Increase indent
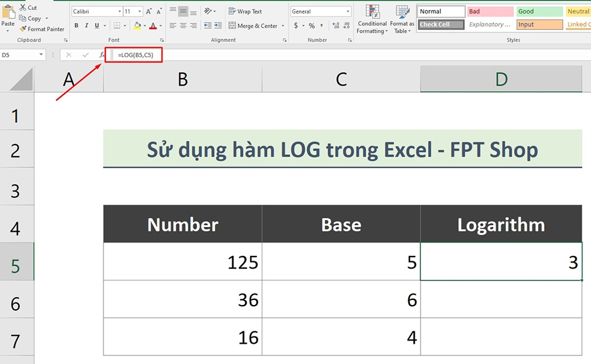Screen dimensions: 591x364 click(218, 26)
